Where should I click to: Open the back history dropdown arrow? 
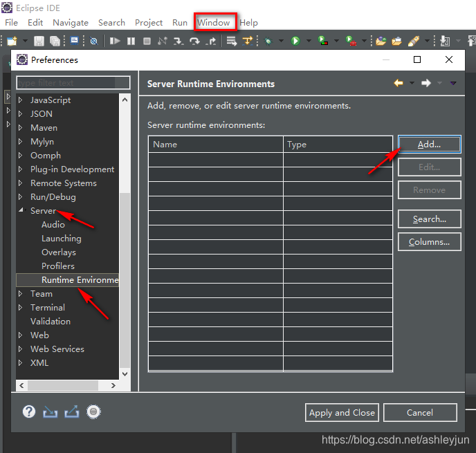pos(412,83)
